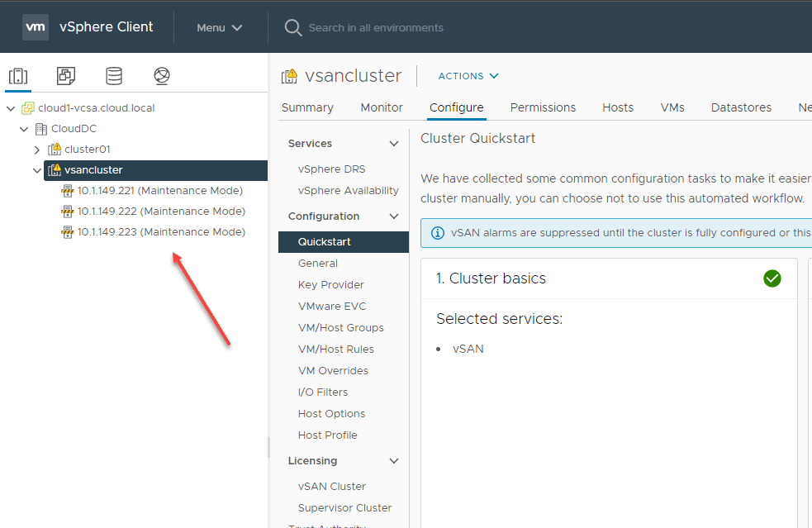
Task: Collapse the vsancluster tree node
Action: tap(36, 170)
